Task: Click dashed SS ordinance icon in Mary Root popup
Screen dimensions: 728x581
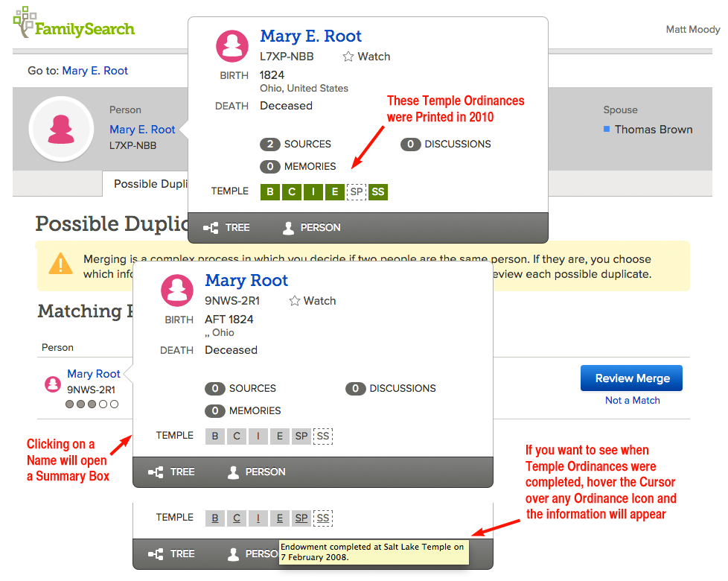Action: point(322,436)
